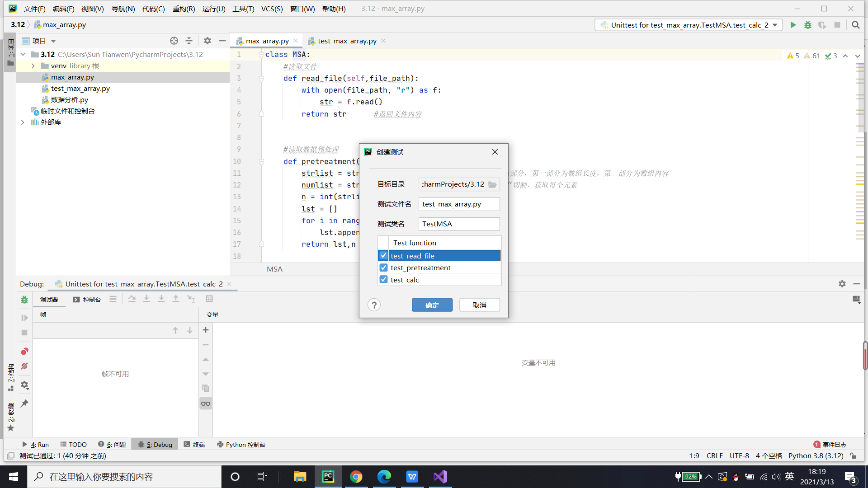Switch to test_max_array.py editor tab
Screen dimensions: 868x488
(346, 41)
